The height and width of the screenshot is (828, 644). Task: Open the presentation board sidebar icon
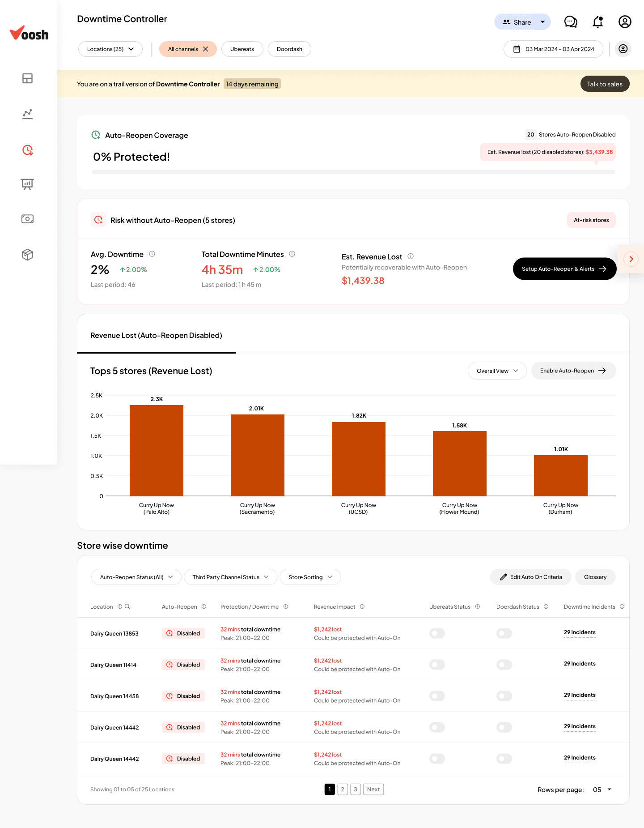click(27, 184)
